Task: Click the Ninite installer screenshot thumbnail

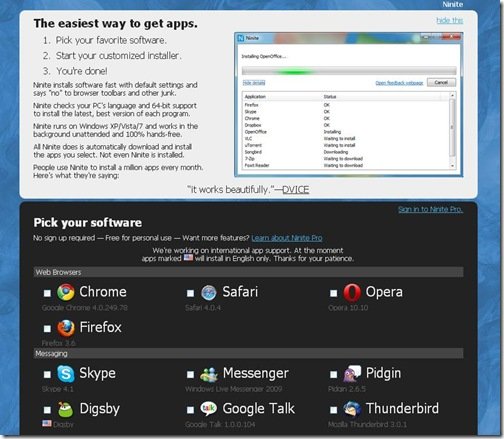Action: pyautogui.click(x=349, y=104)
